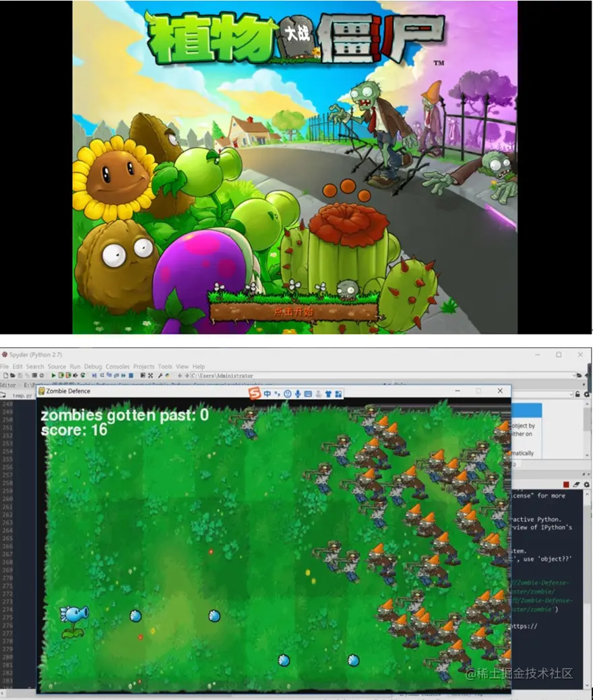Open the File menu in Spyder

[5, 366]
